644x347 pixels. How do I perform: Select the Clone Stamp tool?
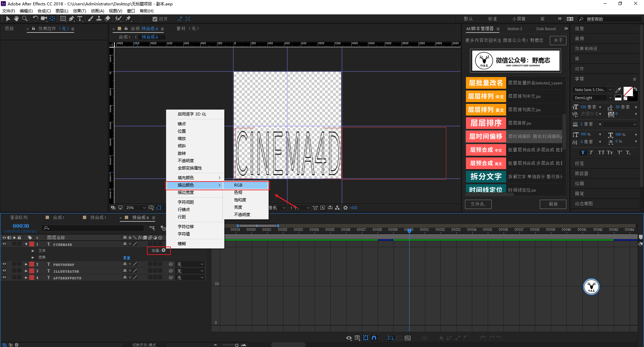tap(99, 19)
